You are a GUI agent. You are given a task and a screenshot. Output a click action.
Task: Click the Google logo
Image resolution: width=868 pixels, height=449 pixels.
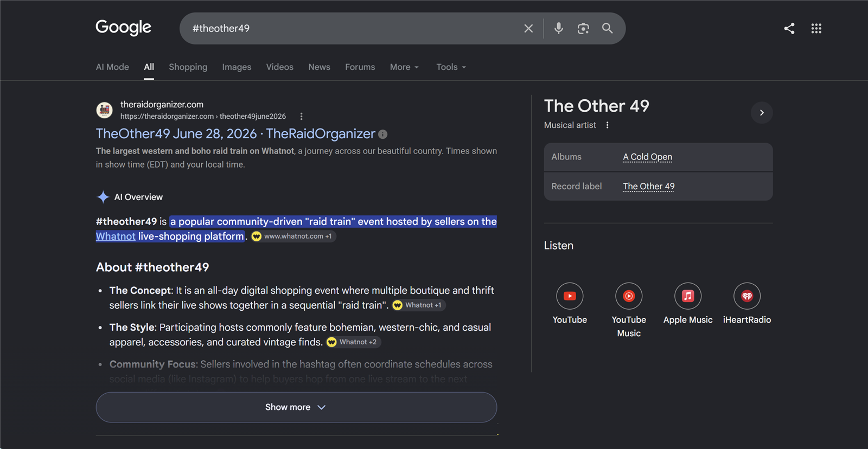(x=123, y=28)
